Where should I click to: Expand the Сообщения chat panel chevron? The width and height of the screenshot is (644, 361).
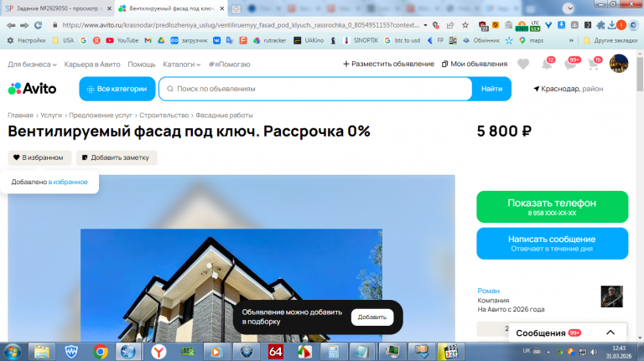tap(610, 333)
